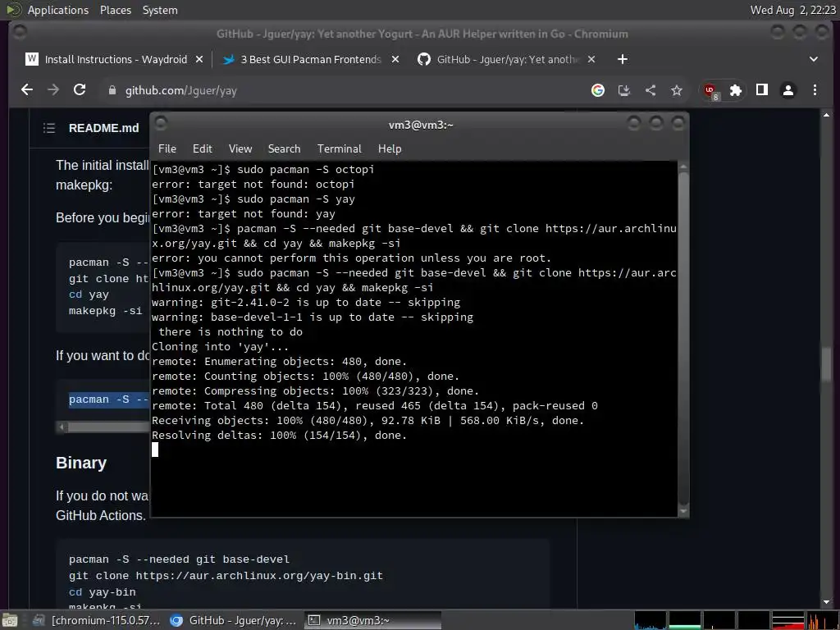Open the System menu
The width and height of the screenshot is (840, 630).
click(160, 10)
